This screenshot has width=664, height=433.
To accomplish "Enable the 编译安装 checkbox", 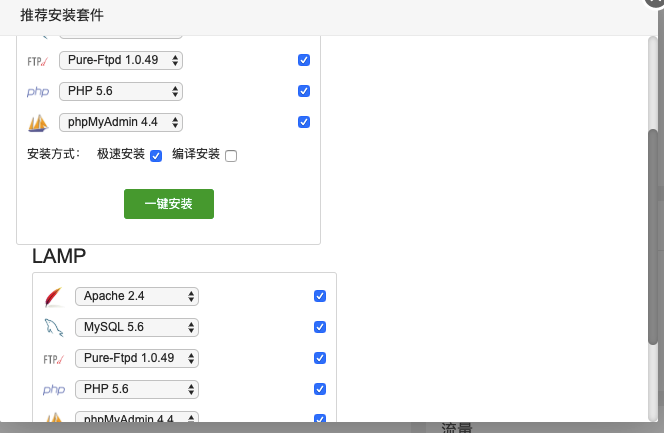I will [x=231, y=156].
